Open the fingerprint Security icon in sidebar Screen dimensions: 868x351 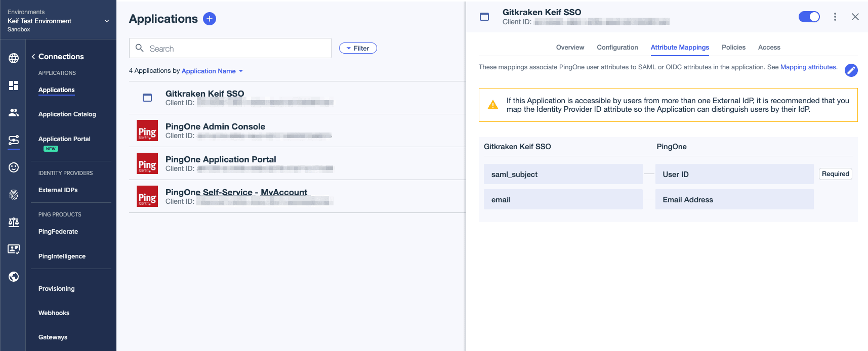pos(14,195)
